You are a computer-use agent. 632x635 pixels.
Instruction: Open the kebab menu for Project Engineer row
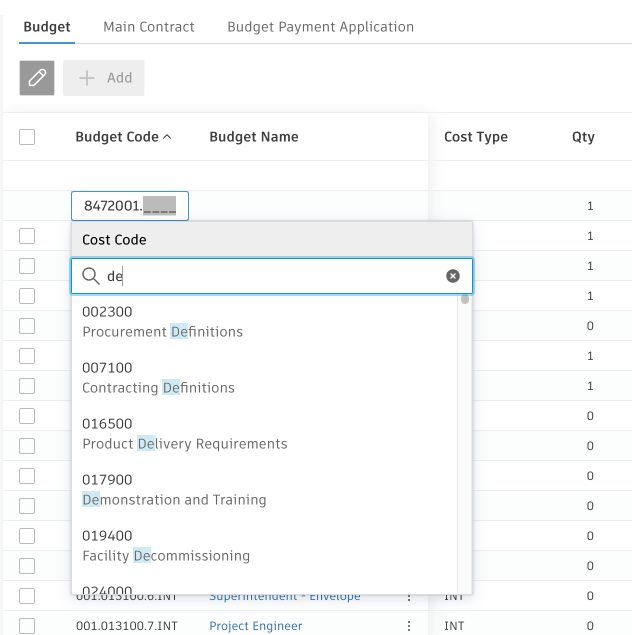click(x=409, y=626)
